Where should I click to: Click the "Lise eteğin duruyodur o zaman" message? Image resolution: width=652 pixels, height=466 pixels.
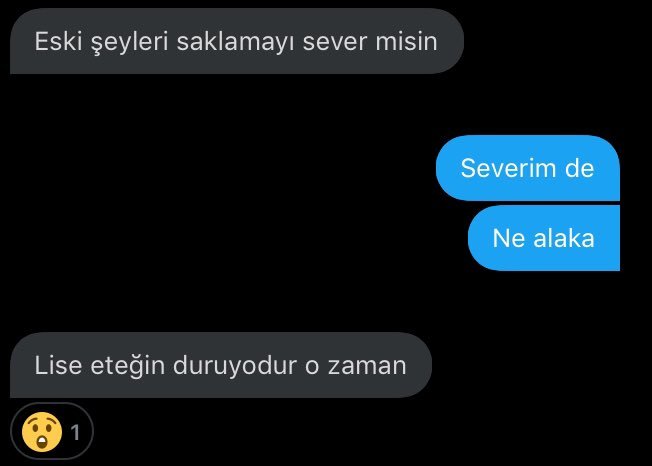(x=221, y=365)
